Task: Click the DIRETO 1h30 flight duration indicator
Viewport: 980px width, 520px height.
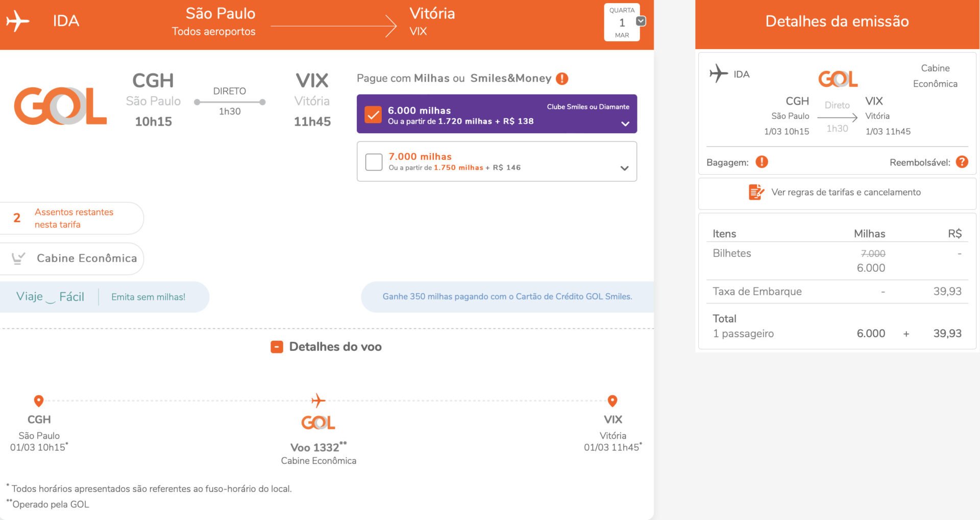Action: [230, 101]
